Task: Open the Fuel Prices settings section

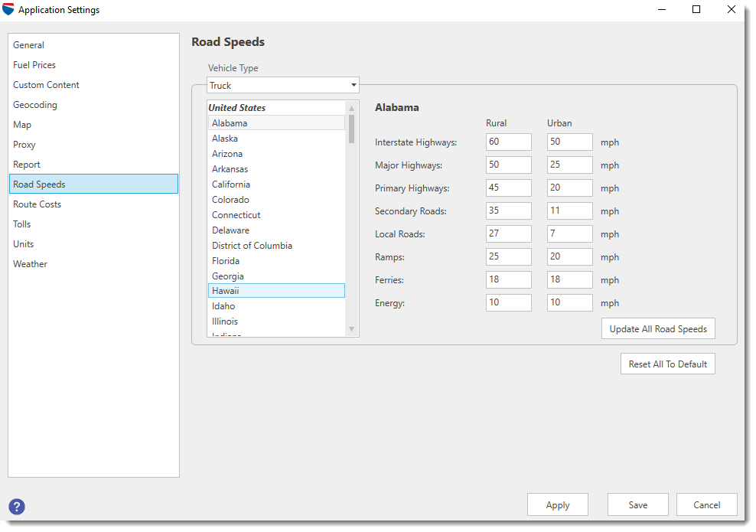Action: (x=34, y=65)
